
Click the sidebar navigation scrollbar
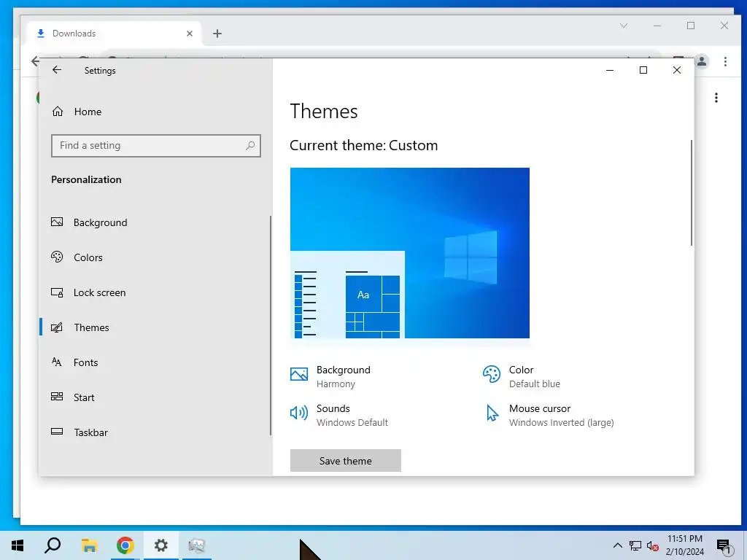(x=270, y=325)
